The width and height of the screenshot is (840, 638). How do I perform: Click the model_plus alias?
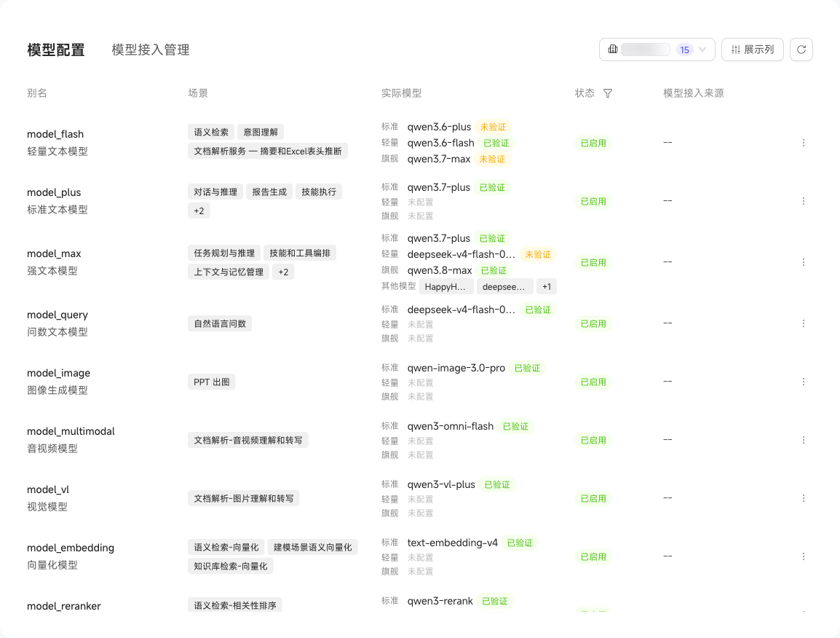tap(54, 192)
